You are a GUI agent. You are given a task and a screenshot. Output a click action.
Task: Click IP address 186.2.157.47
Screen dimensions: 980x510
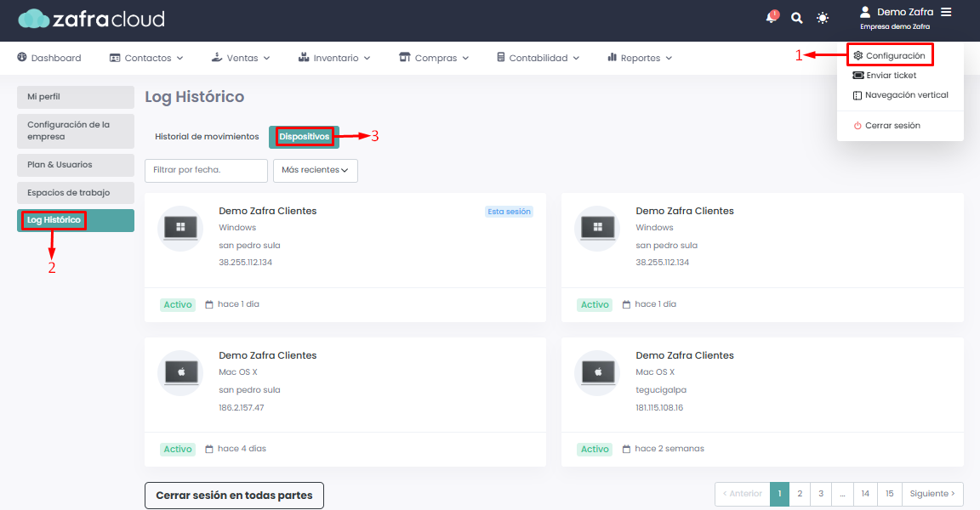[x=242, y=408]
